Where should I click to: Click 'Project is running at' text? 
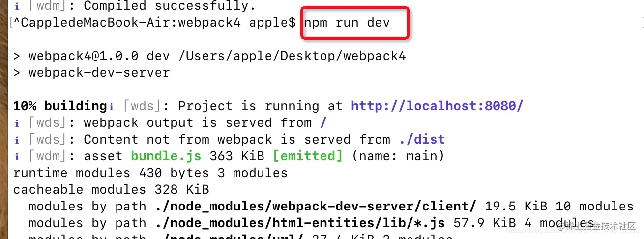point(261,106)
